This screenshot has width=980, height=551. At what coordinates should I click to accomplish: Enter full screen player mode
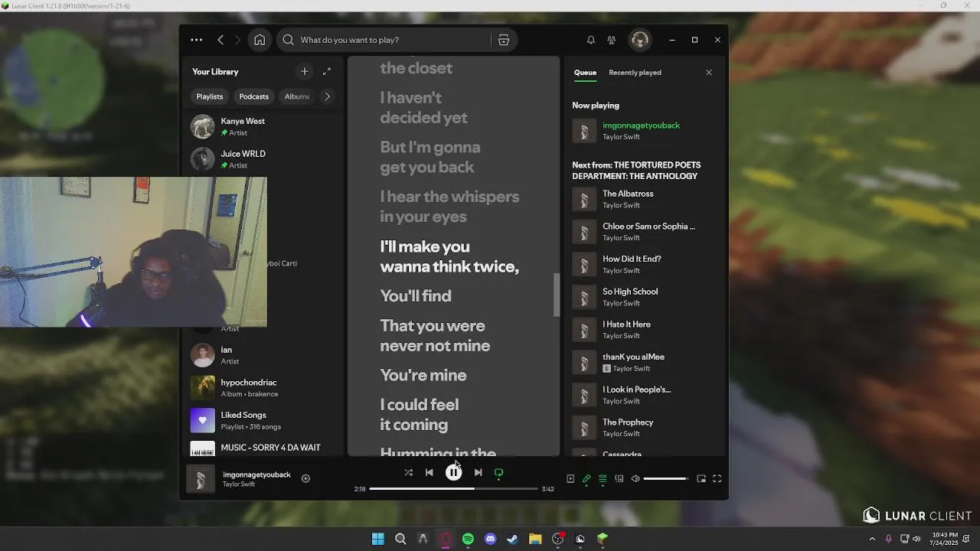[x=717, y=478]
